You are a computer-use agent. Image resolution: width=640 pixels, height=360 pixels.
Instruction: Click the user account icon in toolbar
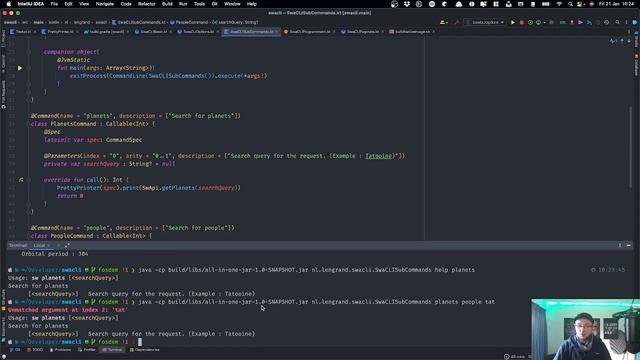point(443,22)
